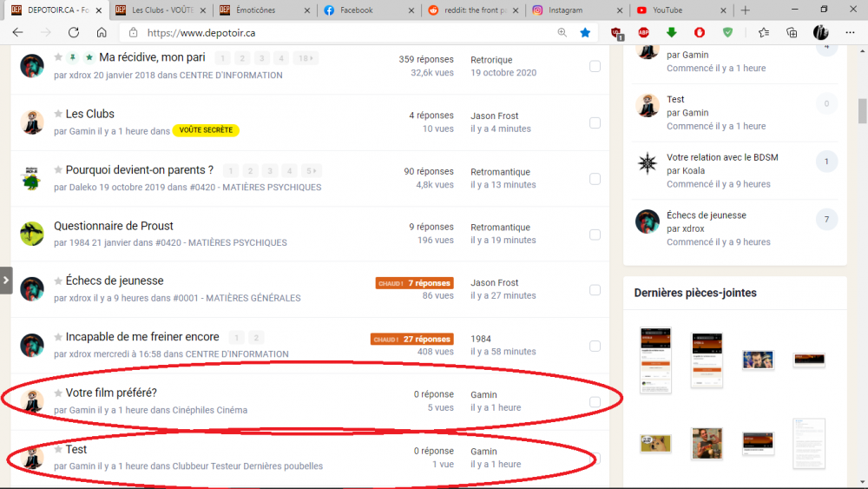Expand the collapsed left side panel arrow
This screenshot has height=489, width=868.
pos(6,281)
